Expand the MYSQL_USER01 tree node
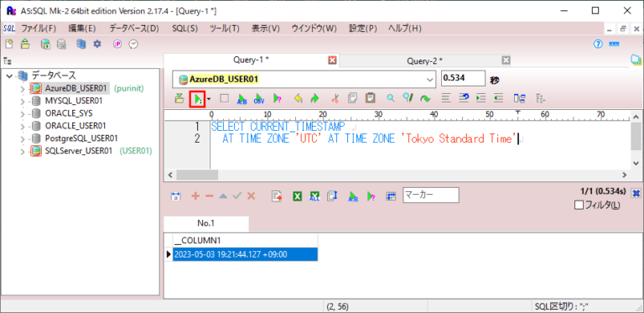This screenshot has height=313, width=644. coord(23,101)
